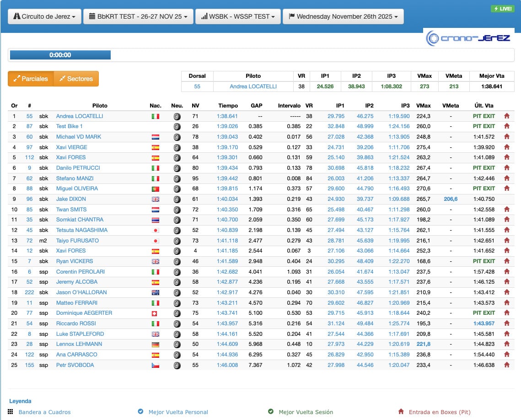Click Italian flag icon beside Danilo PETRUCCI

click(155, 168)
